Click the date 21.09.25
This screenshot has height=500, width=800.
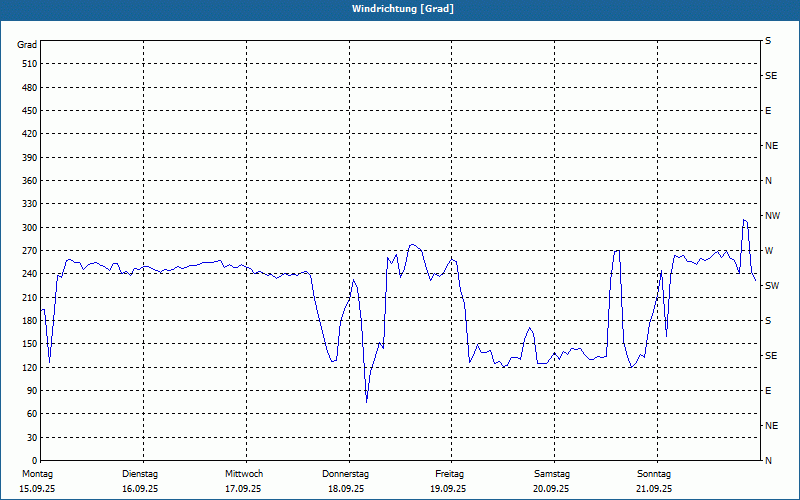tap(654, 489)
